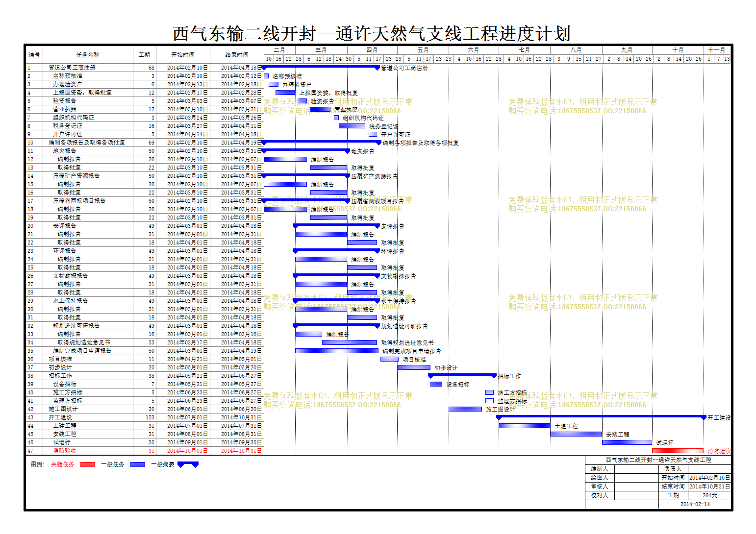756x534 pixels.
Task: Click the 八月 month header on the timeline
Action: (x=576, y=50)
